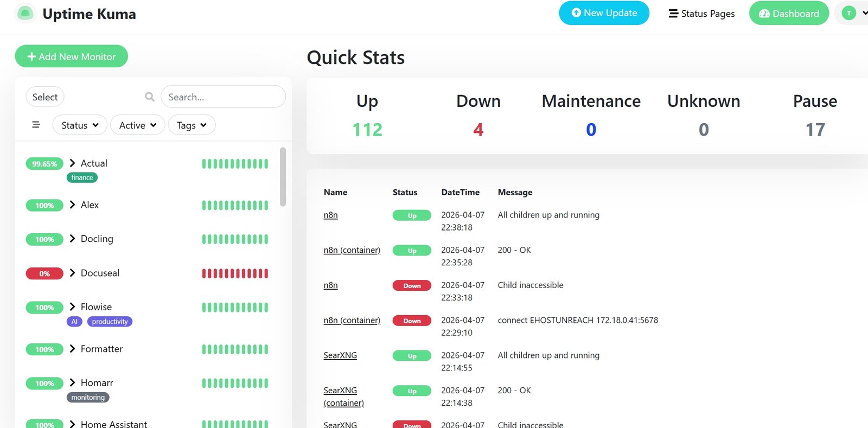
Task: Open n8n (container) link with EHOSTUNREACH message
Action: (x=352, y=320)
